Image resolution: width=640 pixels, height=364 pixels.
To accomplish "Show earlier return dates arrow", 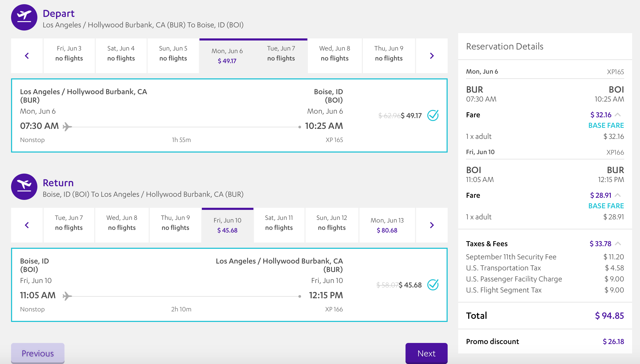I will coord(27,225).
